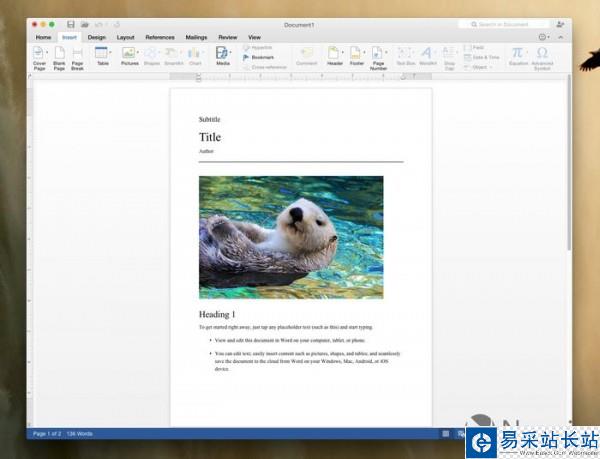Click the word count in status bar
The image size is (600, 459).
click(80, 434)
